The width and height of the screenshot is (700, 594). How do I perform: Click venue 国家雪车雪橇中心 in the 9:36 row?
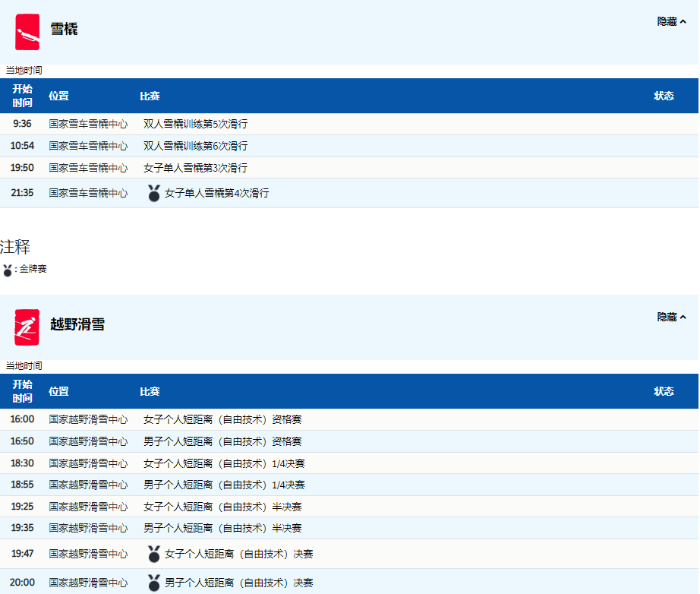coord(88,124)
